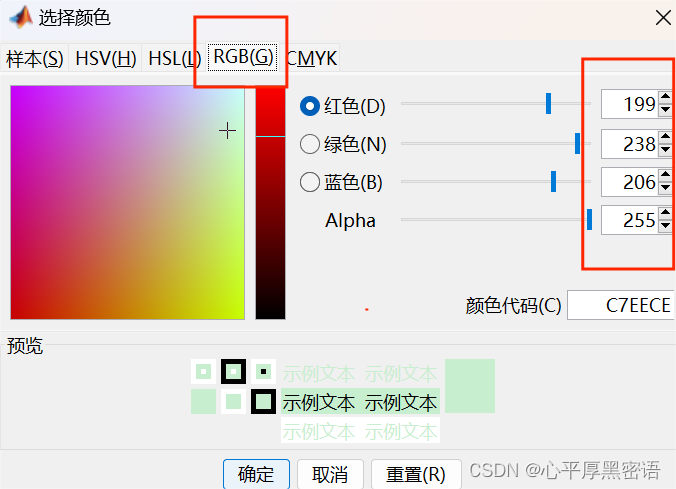
Task: Click the 颜色代码(C) hex field C7EECE
Action: coord(620,305)
